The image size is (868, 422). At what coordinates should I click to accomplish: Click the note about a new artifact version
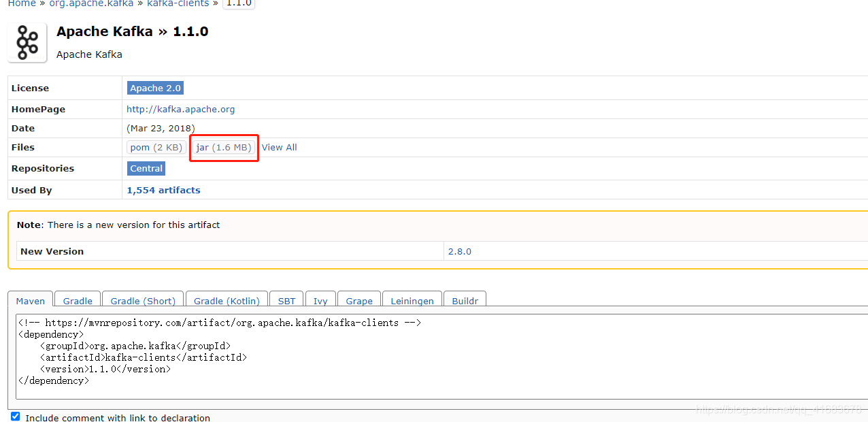tap(118, 225)
